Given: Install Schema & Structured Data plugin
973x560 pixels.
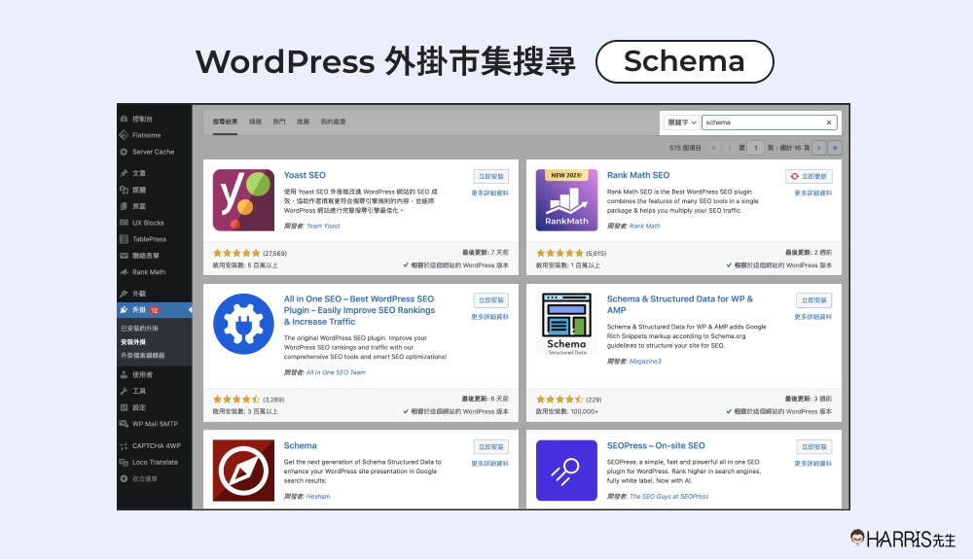Looking at the screenshot, I should [814, 300].
